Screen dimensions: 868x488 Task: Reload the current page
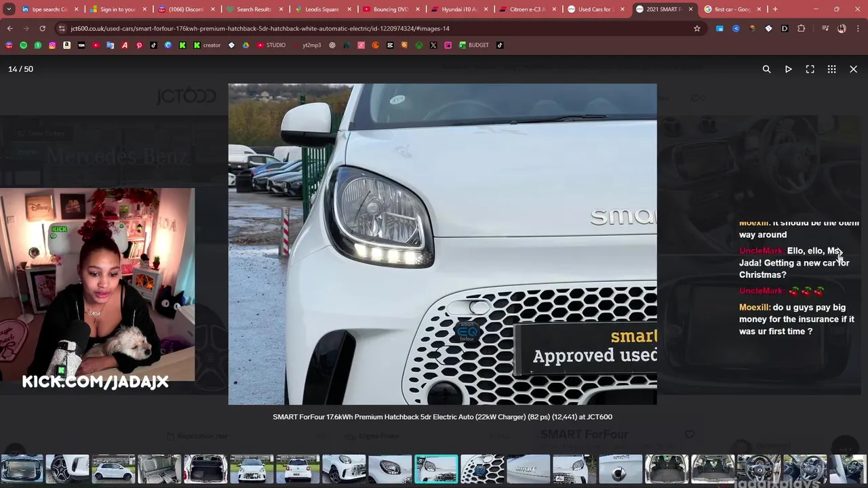(42, 28)
